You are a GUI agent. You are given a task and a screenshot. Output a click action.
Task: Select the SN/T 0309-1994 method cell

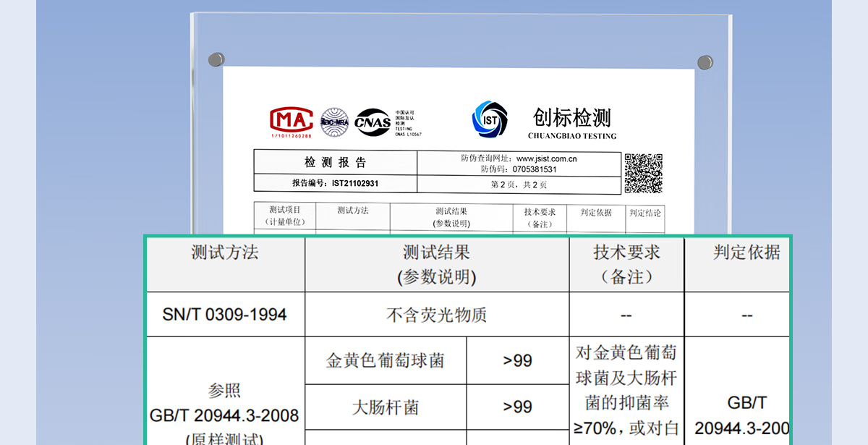click(225, 315)
